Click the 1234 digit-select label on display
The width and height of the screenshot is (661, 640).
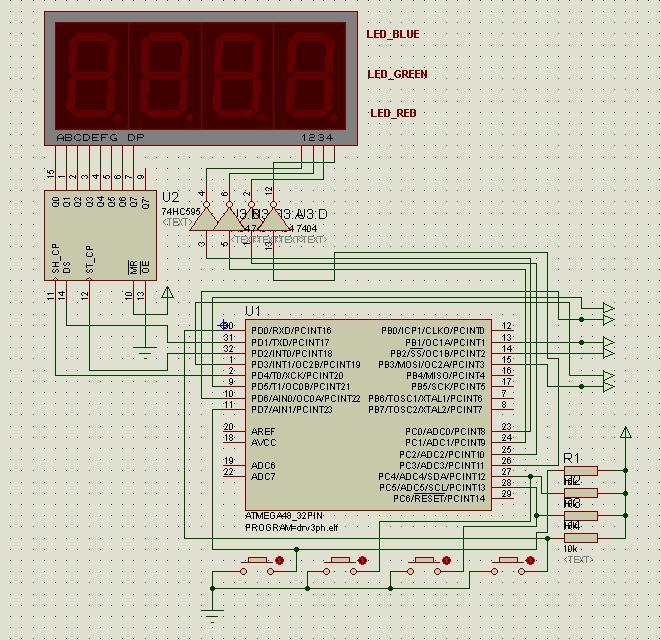pyautogui.click(x=317, y=137)
